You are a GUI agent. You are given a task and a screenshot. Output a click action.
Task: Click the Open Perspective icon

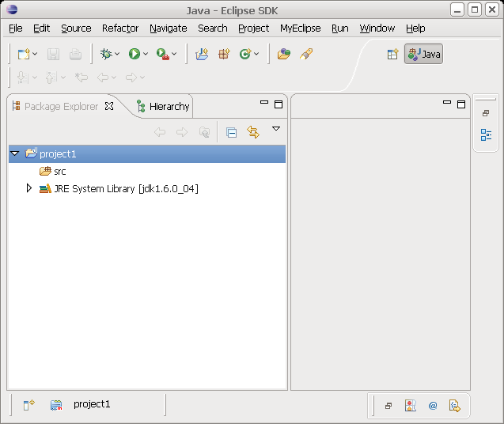pyautogui.click(x=392, y=54)
